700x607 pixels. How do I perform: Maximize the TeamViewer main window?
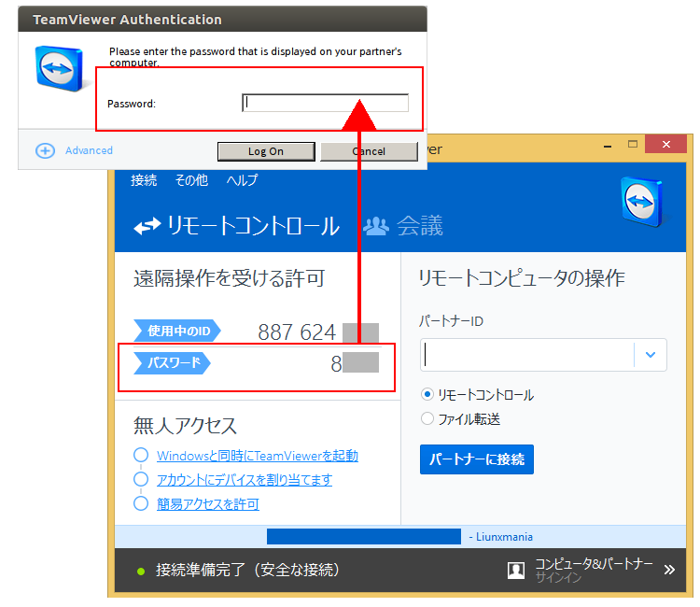click(x=633, y=144)
